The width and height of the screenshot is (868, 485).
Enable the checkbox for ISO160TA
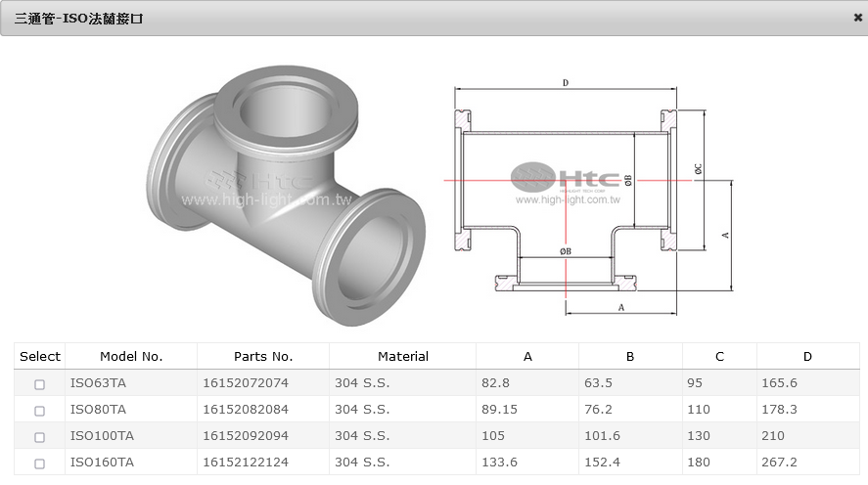40,463
